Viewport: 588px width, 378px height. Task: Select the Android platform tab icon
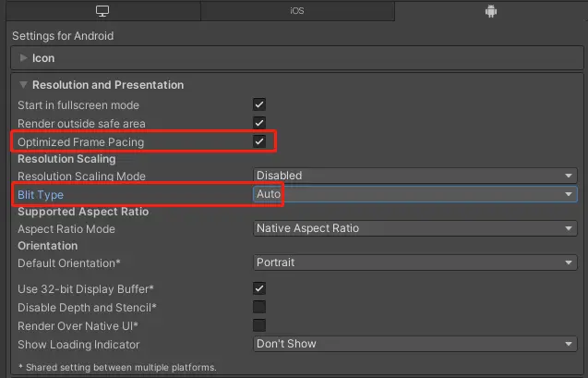click(490, 11)
